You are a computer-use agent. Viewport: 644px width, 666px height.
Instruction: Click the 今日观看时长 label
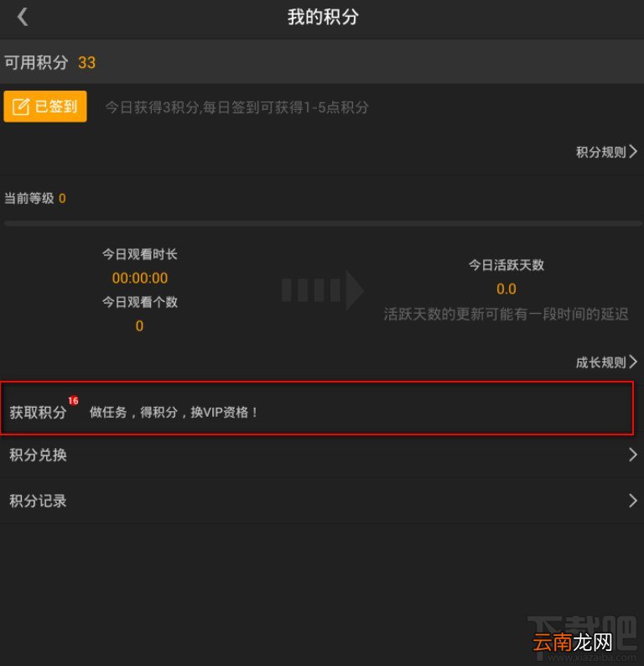140,254
